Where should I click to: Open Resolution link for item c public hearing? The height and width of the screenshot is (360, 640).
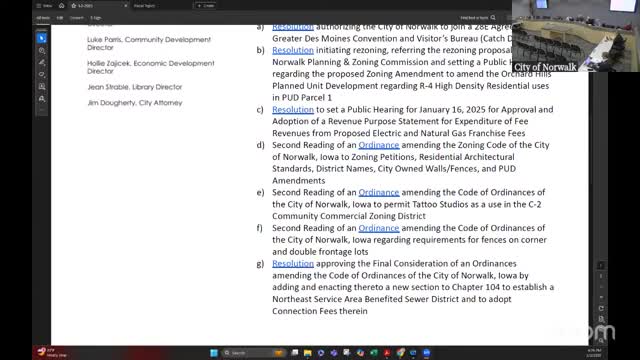(x=293, y=110)
